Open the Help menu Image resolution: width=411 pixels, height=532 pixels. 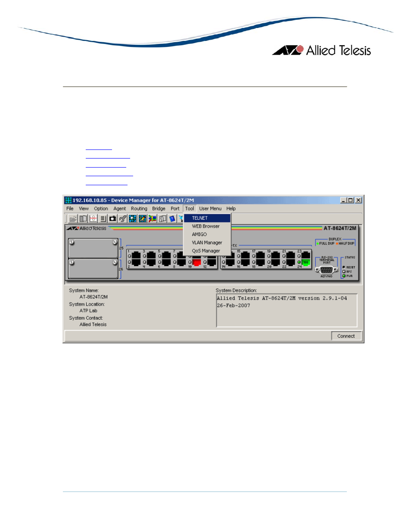pyautogui.click(x=231, y=208)
